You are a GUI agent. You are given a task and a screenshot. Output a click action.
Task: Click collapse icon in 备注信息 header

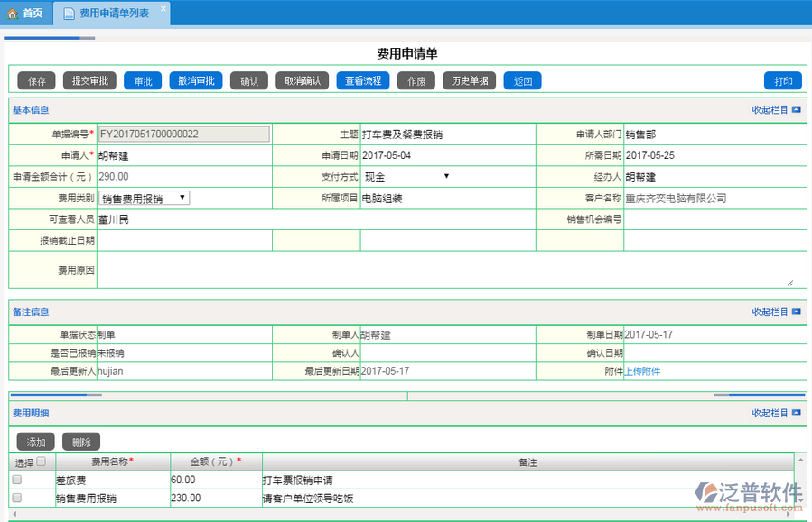point(796,312)
